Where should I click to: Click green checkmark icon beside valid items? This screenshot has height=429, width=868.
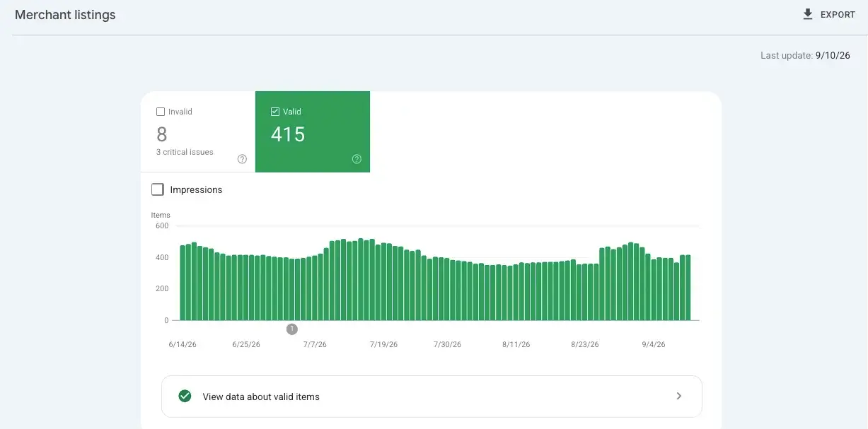point(185,396)
